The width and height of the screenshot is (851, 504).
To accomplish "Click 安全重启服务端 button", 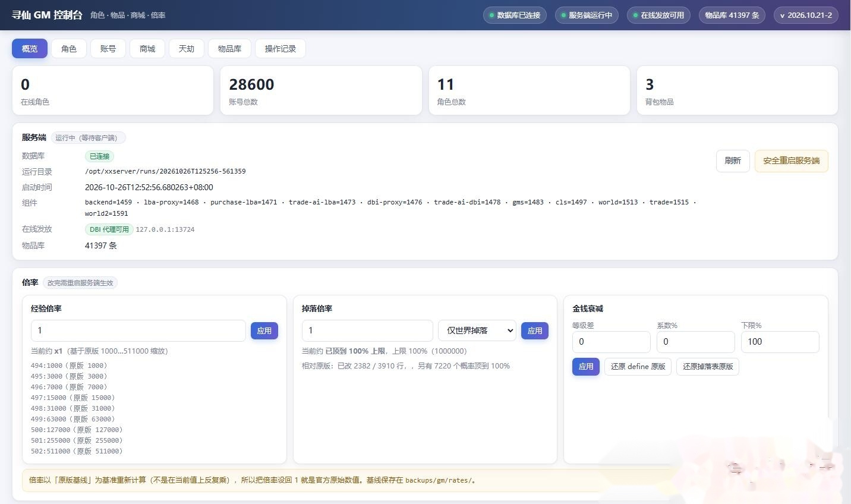I will 792,161.
